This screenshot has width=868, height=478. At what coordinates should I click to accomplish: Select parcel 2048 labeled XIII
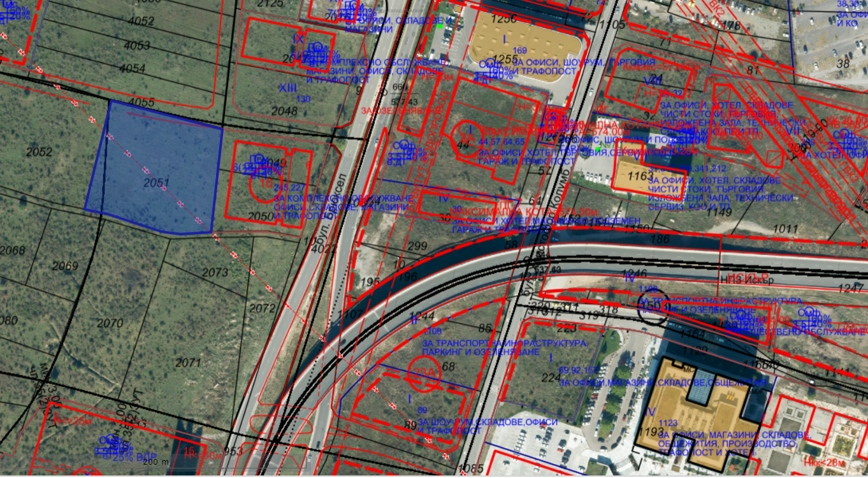pos(284,111)
